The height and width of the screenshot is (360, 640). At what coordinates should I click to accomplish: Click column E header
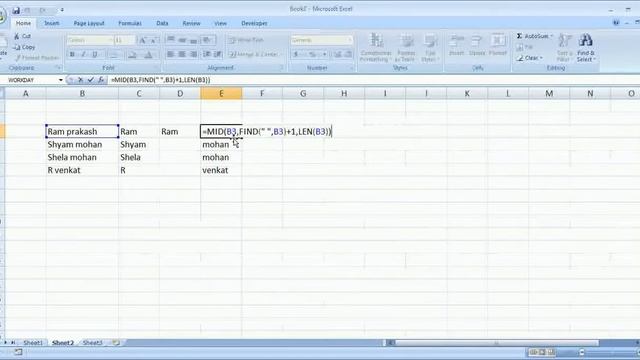click(221, 93)
